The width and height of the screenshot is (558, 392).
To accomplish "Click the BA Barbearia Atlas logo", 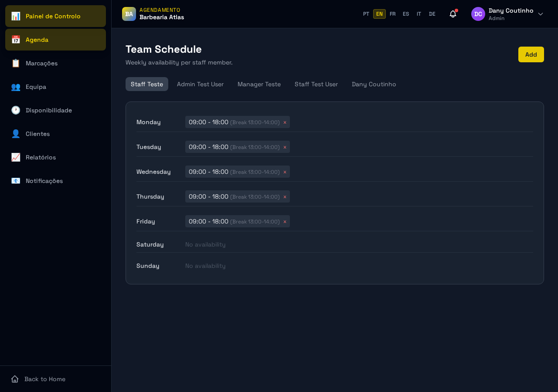I will (129, 14).
